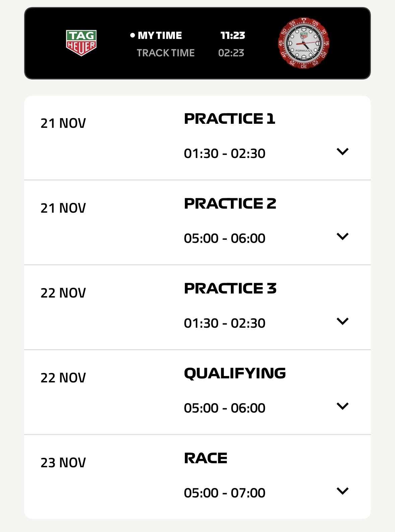Expand the Practice 1 session details

[342, 152]
